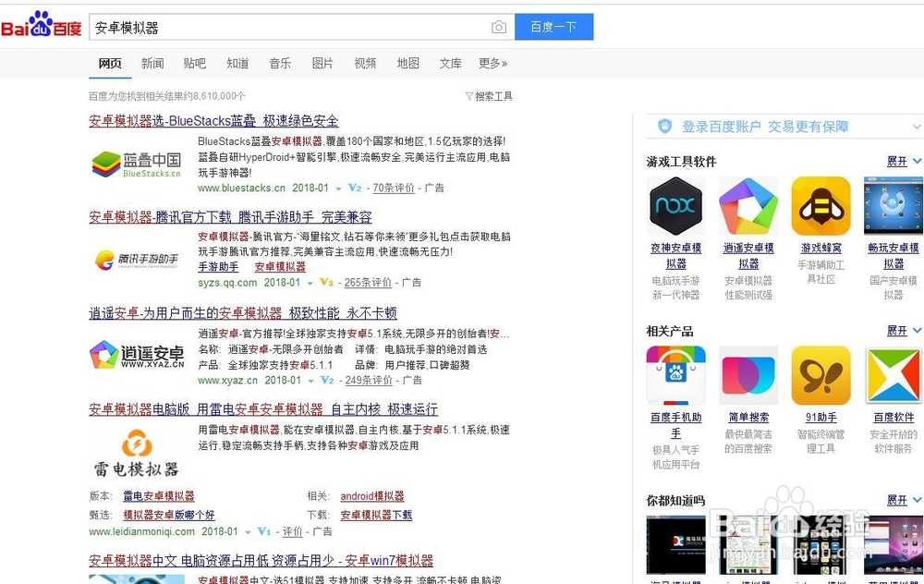Image resolution: width=924 pixels, height=584 pixels.
Task: Switch to the 图片 tab
Action: [322, 64]
